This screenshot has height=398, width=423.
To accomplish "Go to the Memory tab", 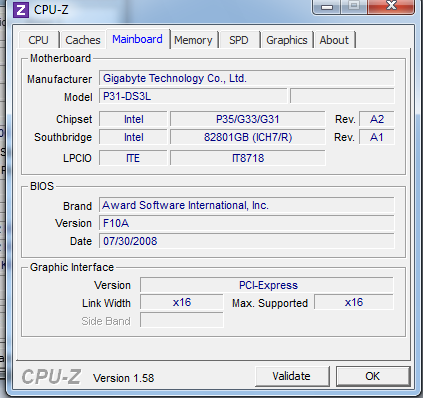I will pos(193,40).
